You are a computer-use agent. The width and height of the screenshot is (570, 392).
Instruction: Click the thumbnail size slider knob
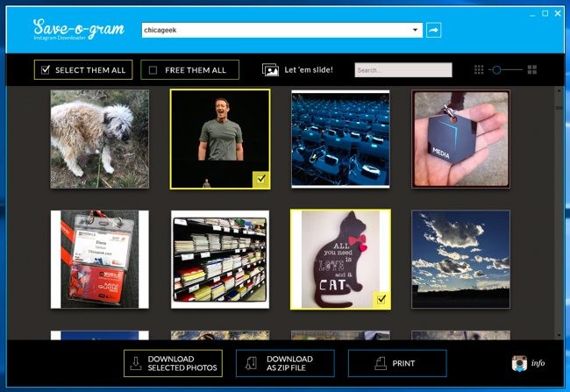click(496, 70)
